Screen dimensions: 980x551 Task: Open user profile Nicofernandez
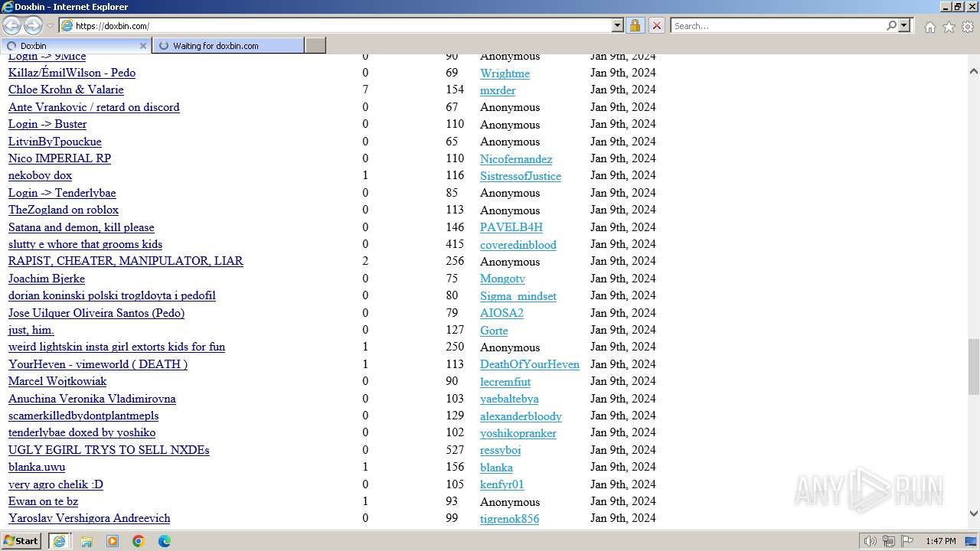click(516, 159)
